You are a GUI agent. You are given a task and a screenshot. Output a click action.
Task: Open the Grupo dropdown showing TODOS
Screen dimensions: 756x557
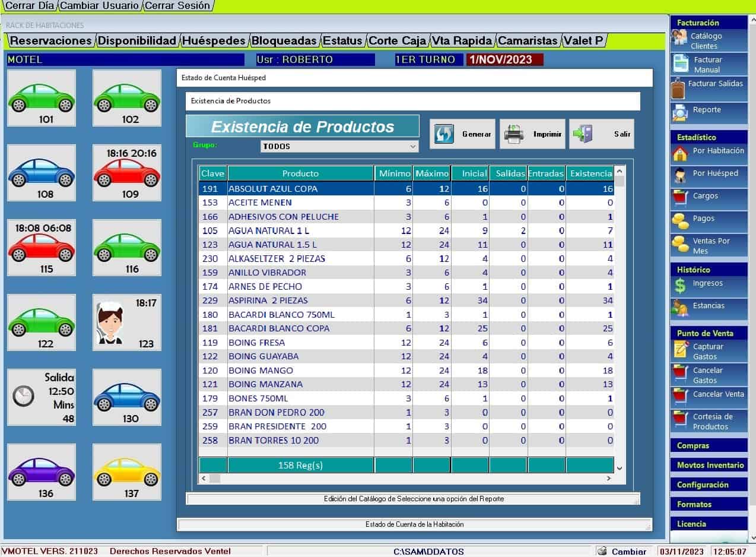click(339, 146)
